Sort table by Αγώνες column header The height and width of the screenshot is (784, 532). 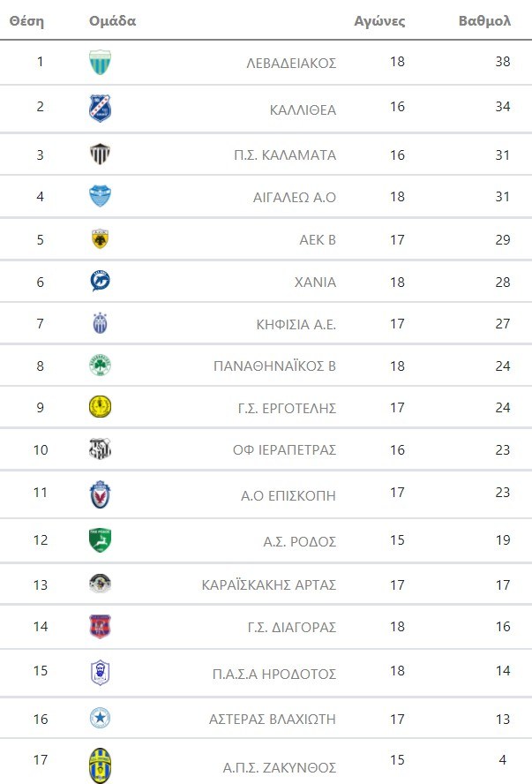point(379,21)
